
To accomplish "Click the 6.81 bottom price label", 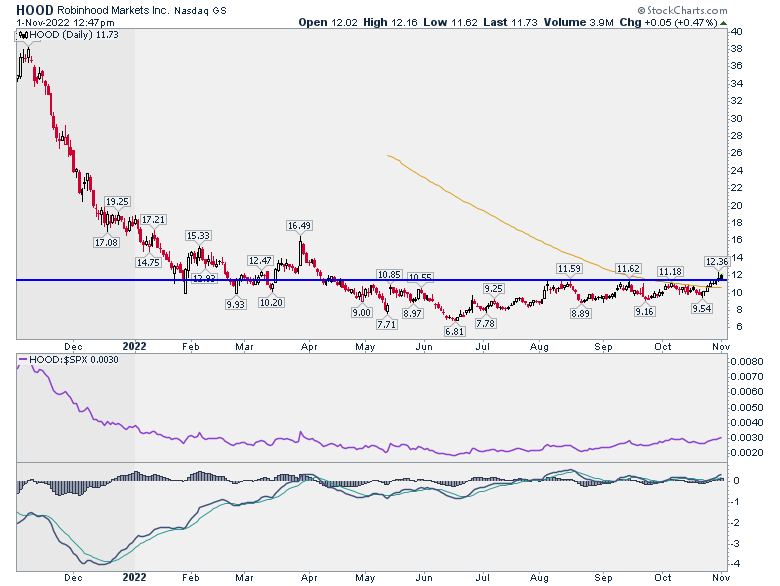I will 454,331.
